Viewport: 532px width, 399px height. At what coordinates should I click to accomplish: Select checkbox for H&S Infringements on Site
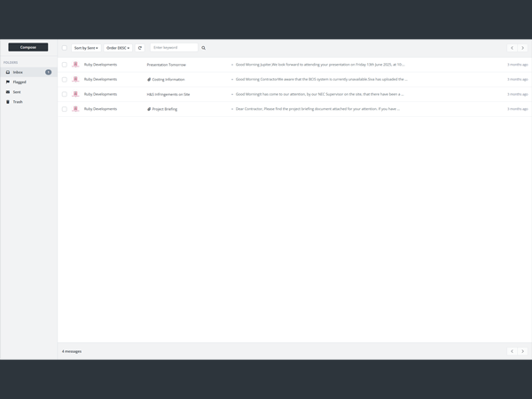(65, 94)
